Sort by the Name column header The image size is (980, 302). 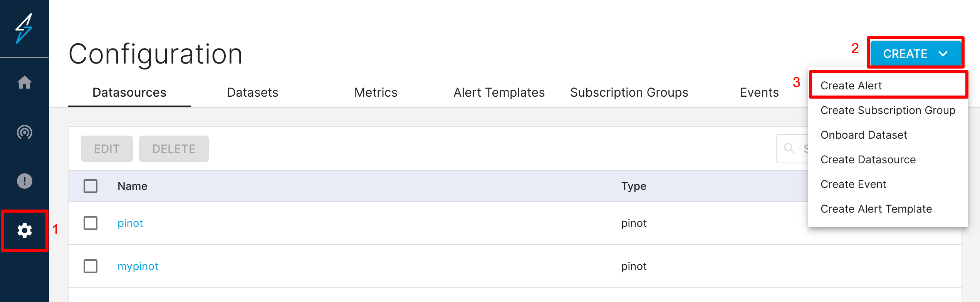tap(132, 186)
